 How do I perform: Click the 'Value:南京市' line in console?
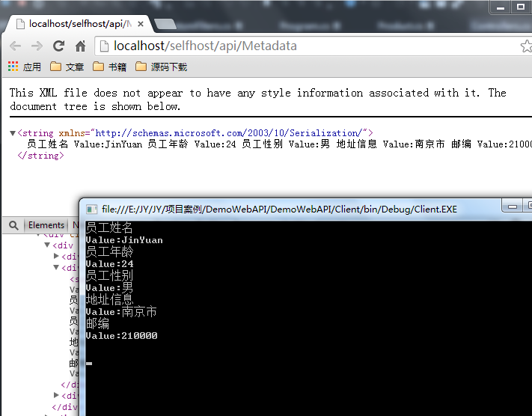click(121, 312)
